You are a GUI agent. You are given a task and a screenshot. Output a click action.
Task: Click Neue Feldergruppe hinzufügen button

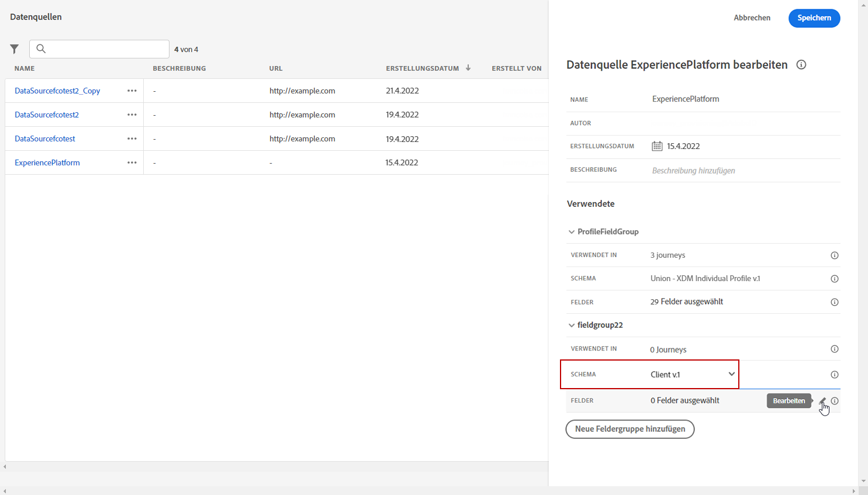click(630, 429)
